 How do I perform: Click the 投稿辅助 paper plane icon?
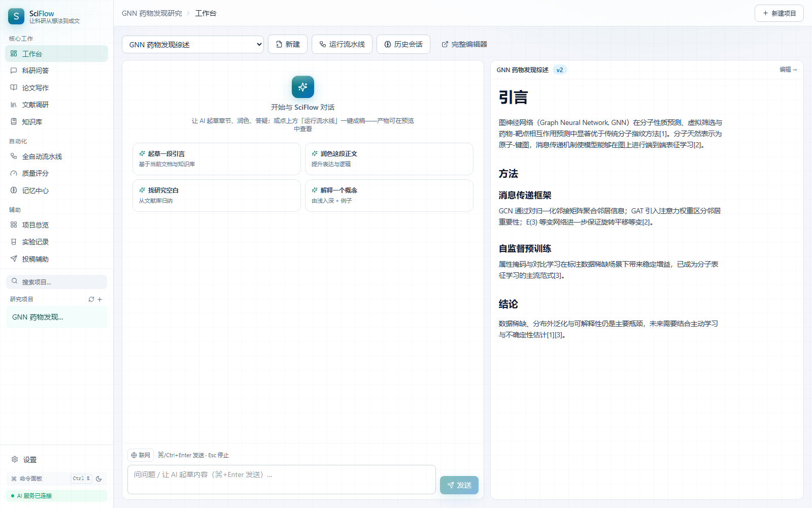(14, 259)
